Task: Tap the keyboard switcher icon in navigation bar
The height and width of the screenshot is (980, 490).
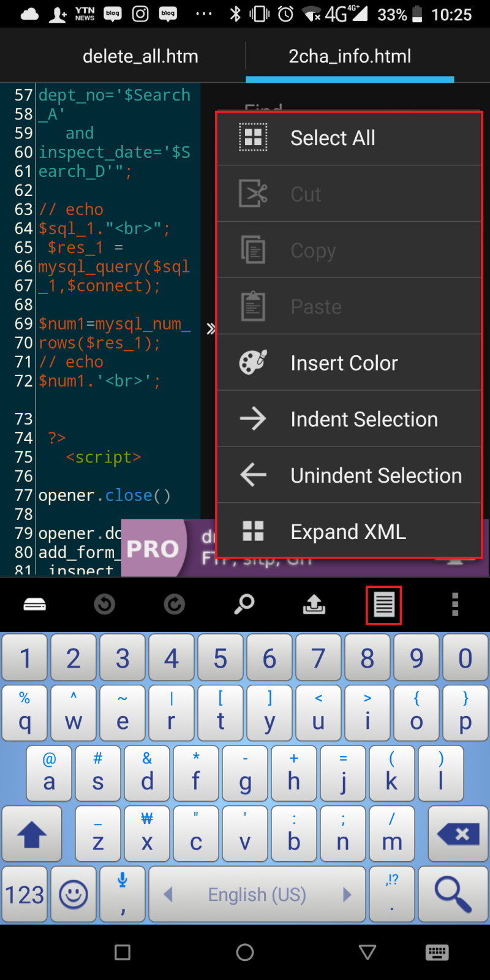Action: coord(437,952)
